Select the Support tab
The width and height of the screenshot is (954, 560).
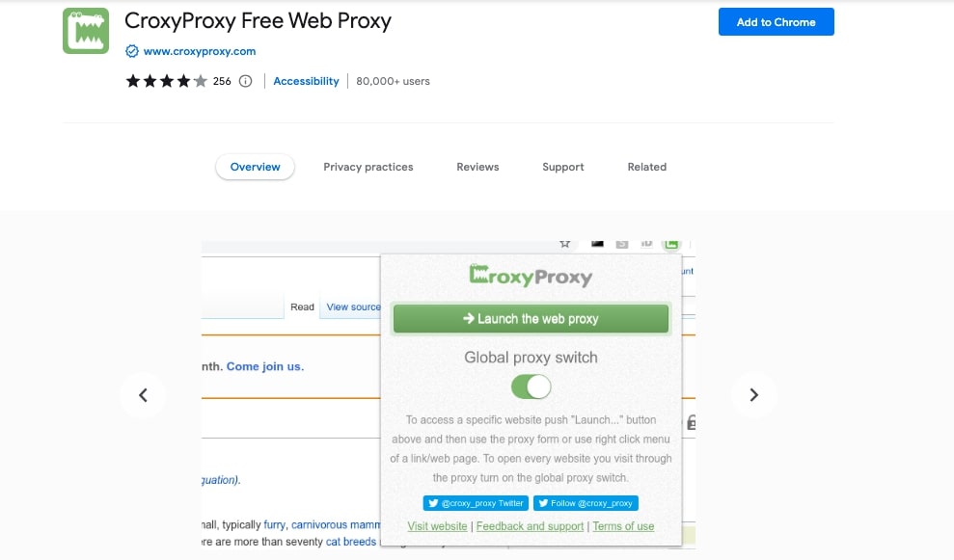(x=563, y=167)
